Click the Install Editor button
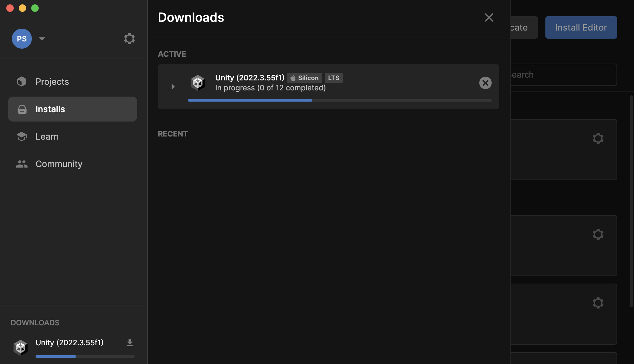 coord(581,27)
